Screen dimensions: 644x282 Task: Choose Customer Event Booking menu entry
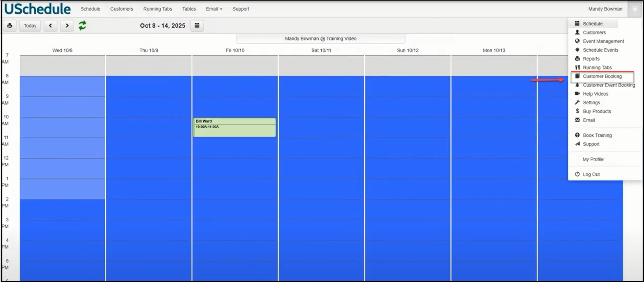click(x=608, y=85)
